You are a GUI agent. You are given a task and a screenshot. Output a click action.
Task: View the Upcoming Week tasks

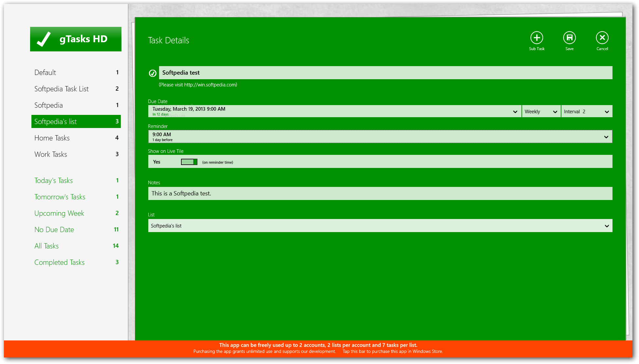pos(76,213)
